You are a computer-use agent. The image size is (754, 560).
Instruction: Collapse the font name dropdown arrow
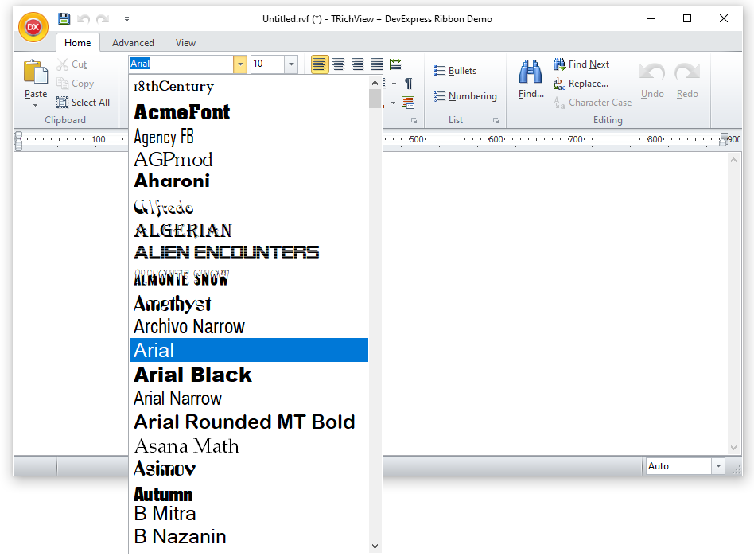[240, 64]
